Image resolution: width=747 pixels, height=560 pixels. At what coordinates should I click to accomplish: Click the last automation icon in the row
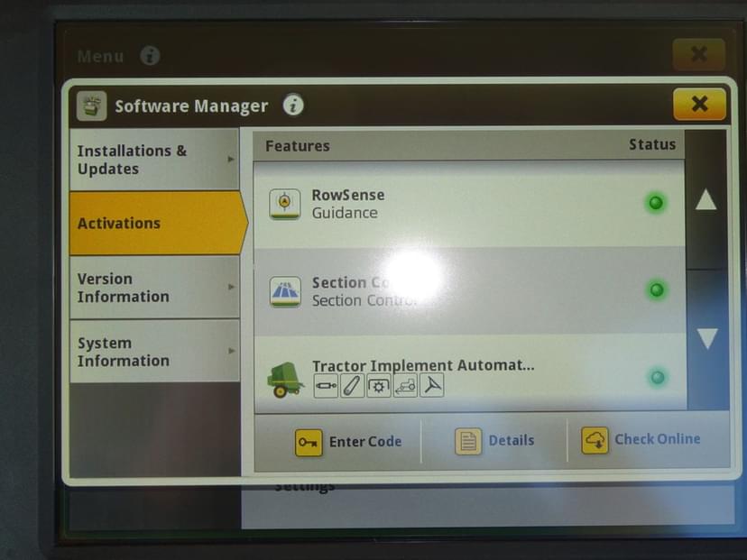coord(431,385)
